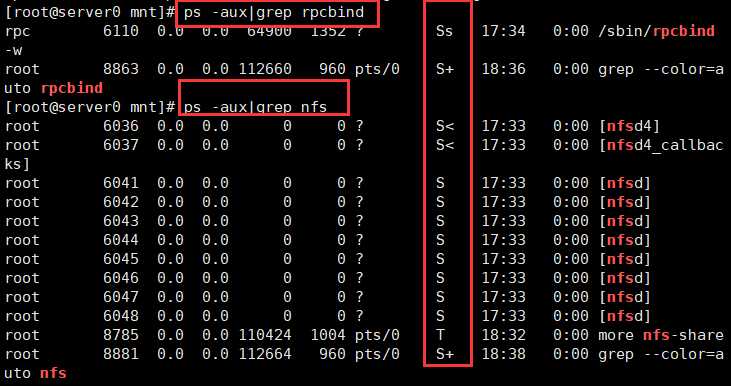Click the "Ss" state value
The width and height of the screenshot is (731, 386).
444,31
